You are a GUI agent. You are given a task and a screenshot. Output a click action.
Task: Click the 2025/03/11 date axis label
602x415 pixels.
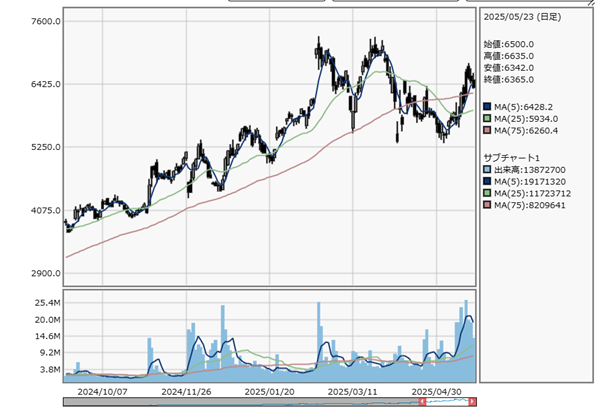coord(352,392)
